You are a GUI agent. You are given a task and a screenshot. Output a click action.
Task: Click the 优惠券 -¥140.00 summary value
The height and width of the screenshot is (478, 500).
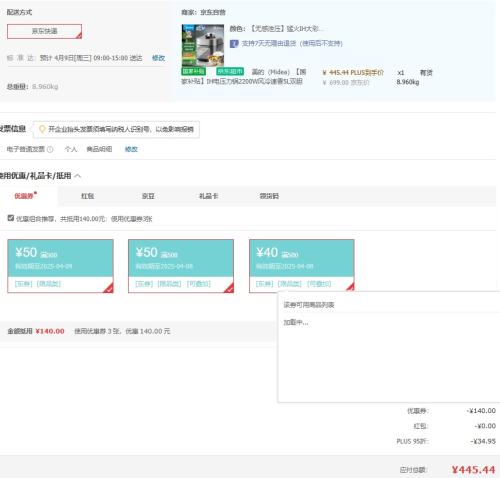481,411
